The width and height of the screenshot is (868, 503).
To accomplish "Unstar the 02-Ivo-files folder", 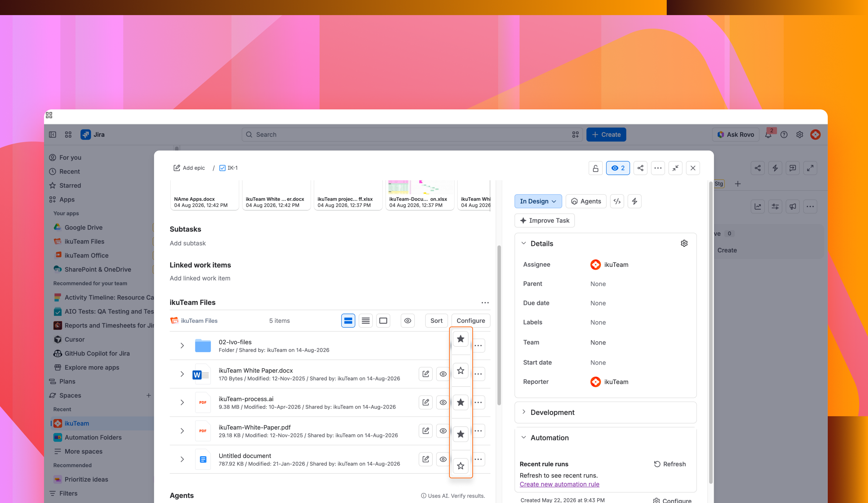I will 460,339.
